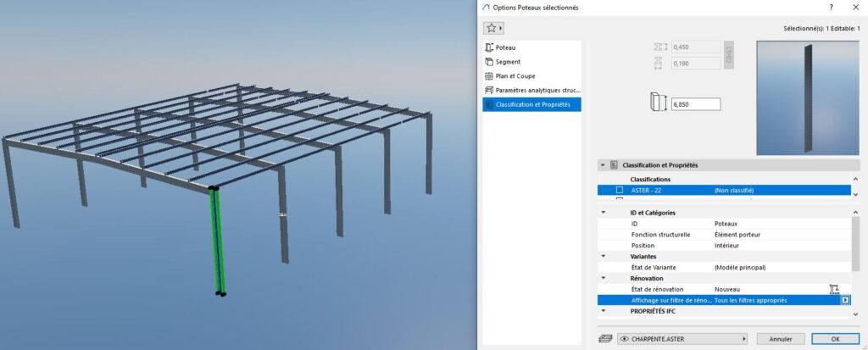Check the ASTER - 22 classification checkbox

(620, 190)
